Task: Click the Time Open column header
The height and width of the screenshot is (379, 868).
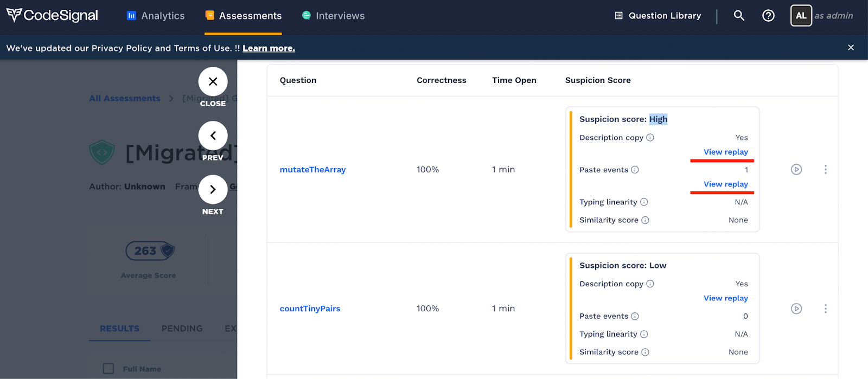Action: (514, 80)
